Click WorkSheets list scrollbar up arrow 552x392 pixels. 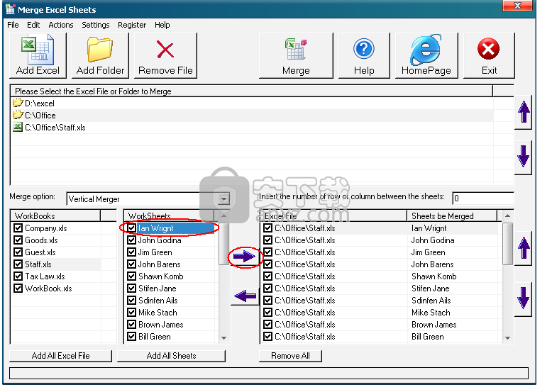(x=223, y=215)
